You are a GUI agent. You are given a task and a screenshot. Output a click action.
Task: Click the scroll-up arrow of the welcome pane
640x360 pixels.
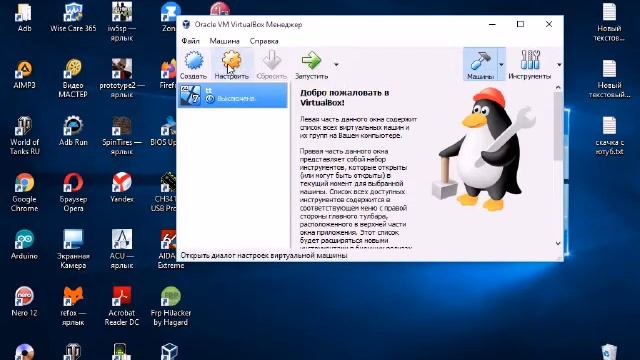[x=558, y=87]
